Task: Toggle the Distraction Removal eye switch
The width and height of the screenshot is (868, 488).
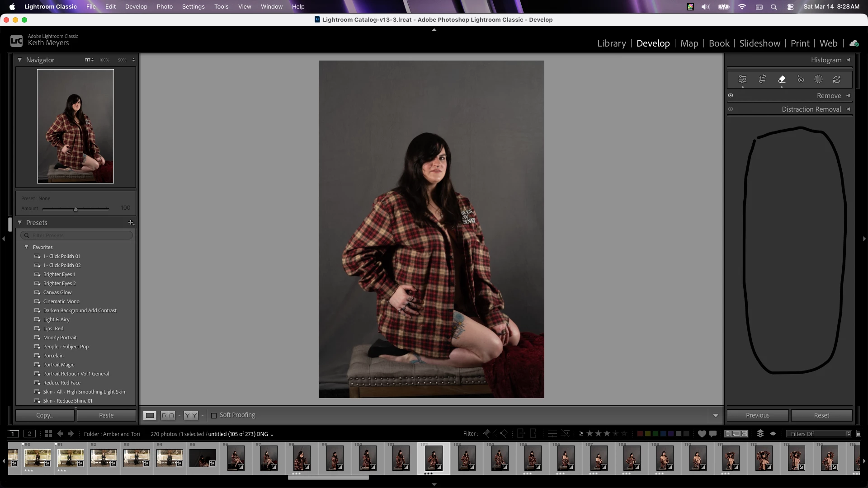Action: click(731, 109)
